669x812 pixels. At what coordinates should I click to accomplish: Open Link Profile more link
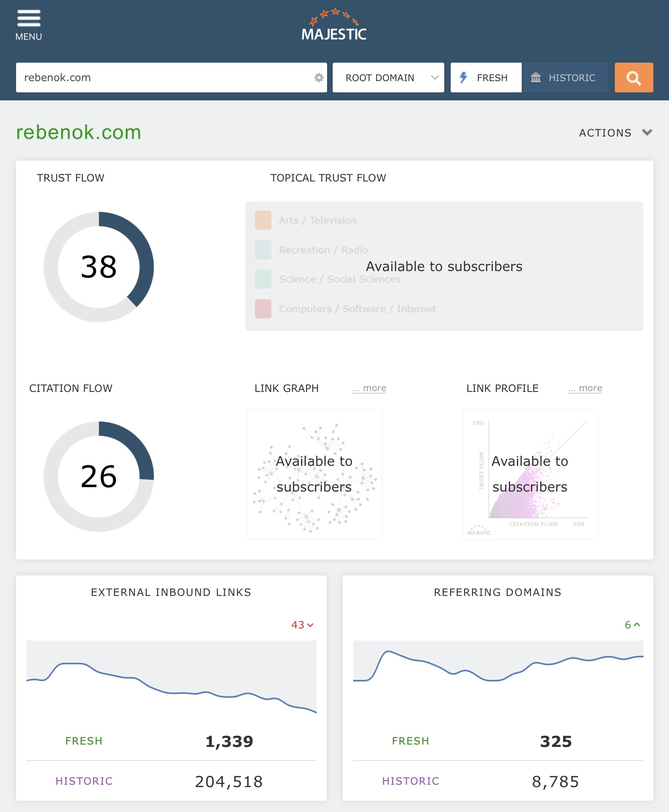coord(585,388)
